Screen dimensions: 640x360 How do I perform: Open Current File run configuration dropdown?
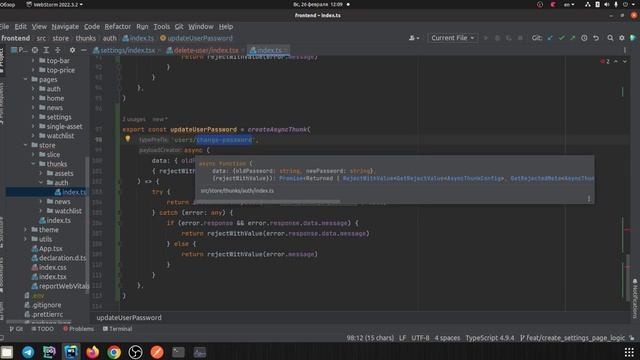[x=453, y=38]
